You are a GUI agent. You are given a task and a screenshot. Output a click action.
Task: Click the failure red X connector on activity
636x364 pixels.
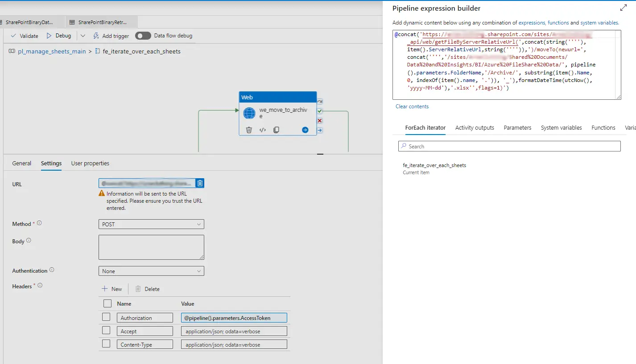point(320,121)
